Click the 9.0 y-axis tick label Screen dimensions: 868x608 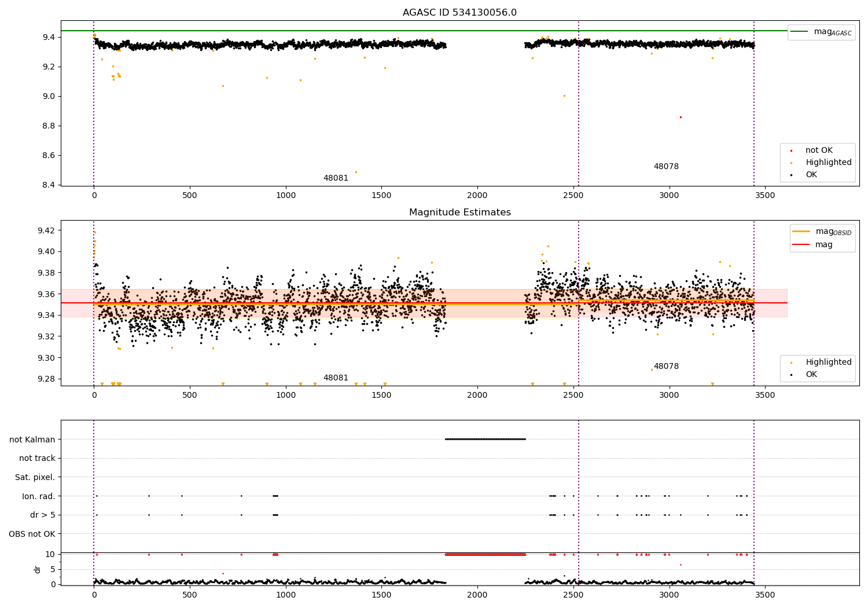point(49,97)
